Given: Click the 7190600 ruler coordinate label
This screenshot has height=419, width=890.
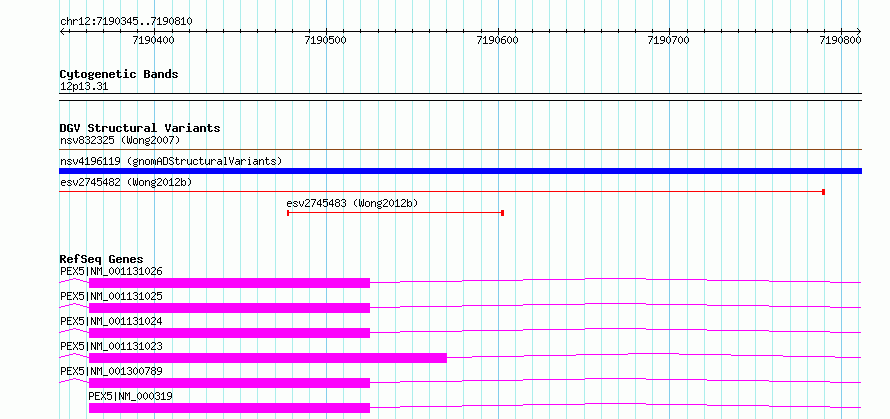Looking at the screenshot, I should (497, 40).
